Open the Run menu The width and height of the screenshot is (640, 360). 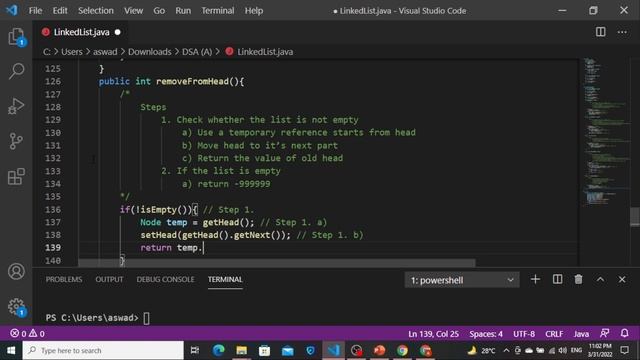pos(183,11)
